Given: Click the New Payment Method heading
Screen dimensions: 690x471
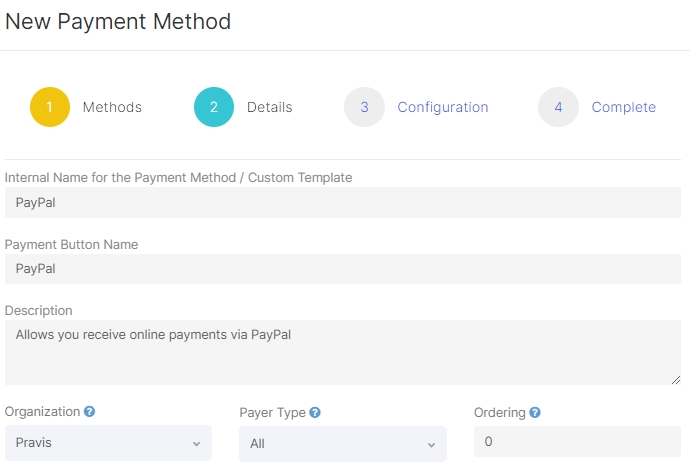Looking at the screenshot, I should [x=118, y=22].
